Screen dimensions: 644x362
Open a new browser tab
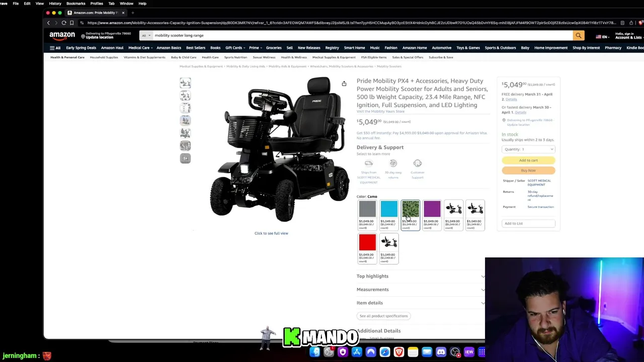[133, 13]
